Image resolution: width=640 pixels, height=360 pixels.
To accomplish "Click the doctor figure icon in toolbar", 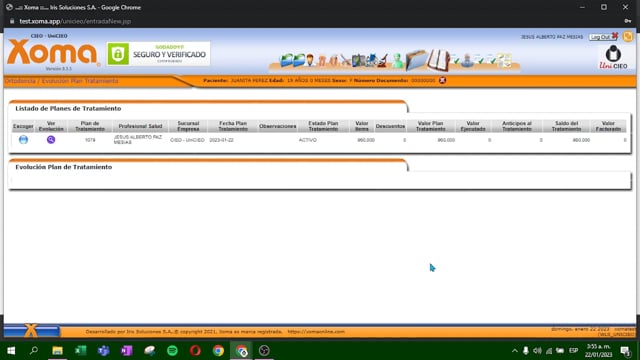I will [310, 60].
